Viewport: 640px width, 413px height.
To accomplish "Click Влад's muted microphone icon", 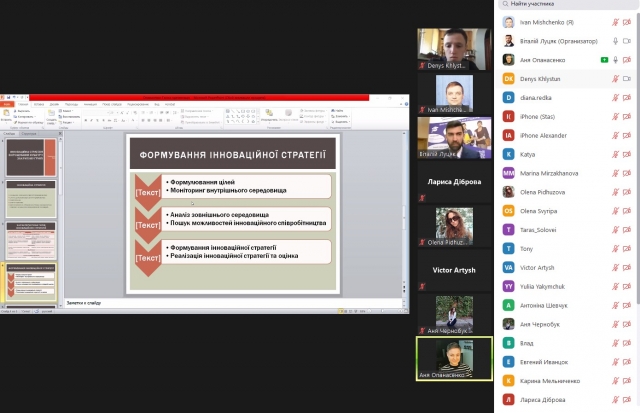I will (615, 343).
